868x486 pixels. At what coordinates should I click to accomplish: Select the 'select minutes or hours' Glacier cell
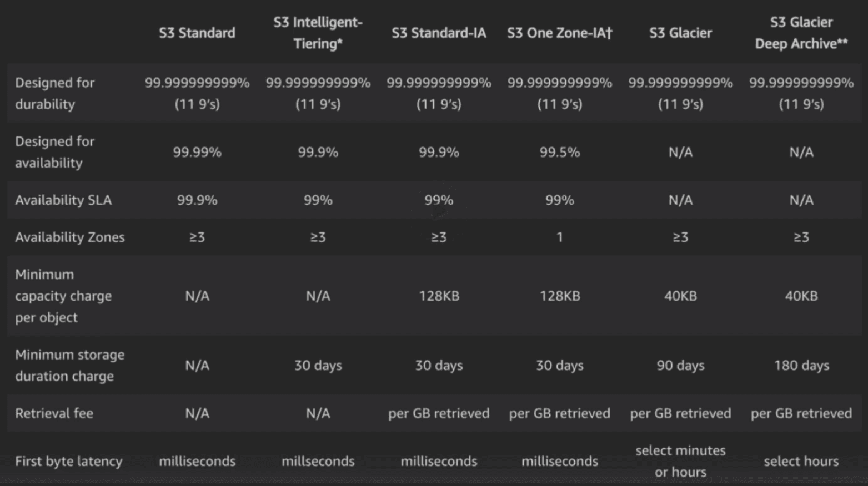[x=680, y=461]
